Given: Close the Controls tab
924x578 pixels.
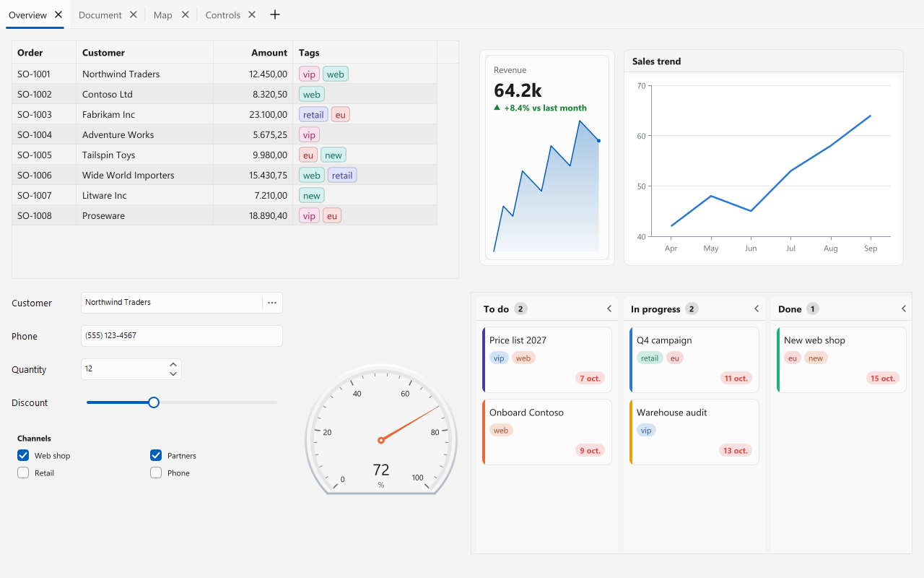Looking at the screenshot, I should pyautogui.click(x=252, y=14).
